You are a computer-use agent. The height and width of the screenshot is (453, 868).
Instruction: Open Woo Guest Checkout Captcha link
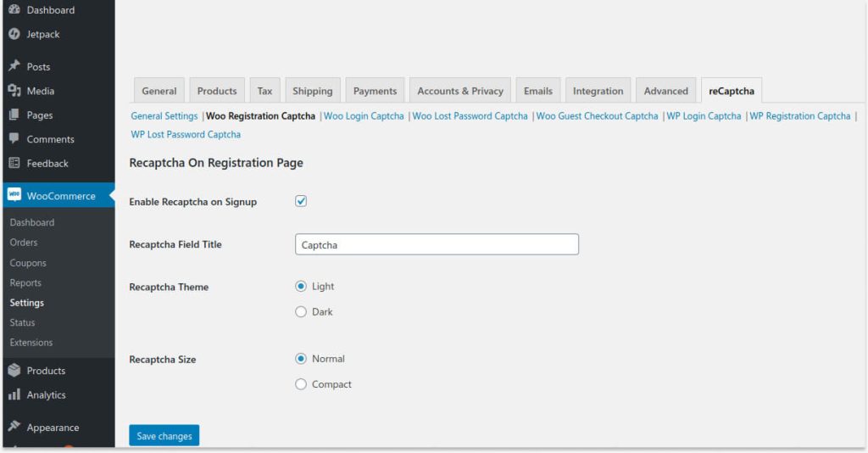(597, 115)
